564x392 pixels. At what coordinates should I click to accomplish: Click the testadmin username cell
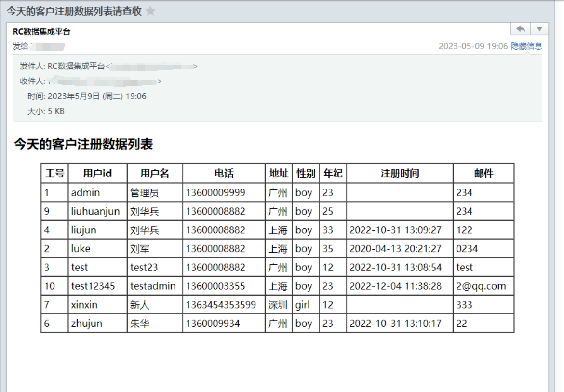[153, 286]
